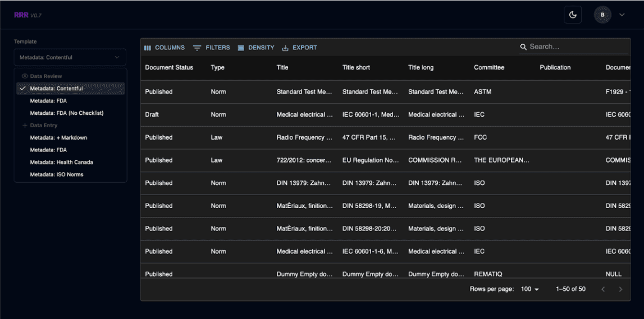Click the FCC committee cell
Viewport: 644px width, 319px height.
click(503, 137)
